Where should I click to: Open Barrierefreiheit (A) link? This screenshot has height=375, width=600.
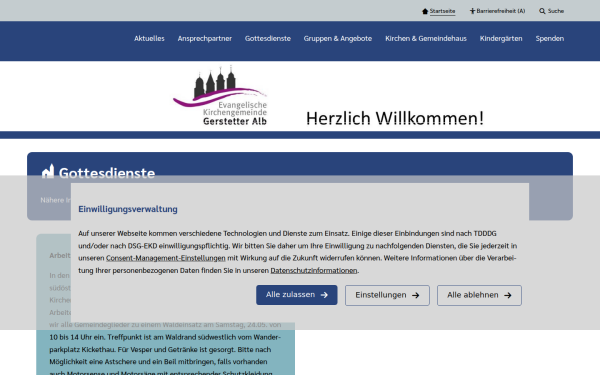pos(501,11)
